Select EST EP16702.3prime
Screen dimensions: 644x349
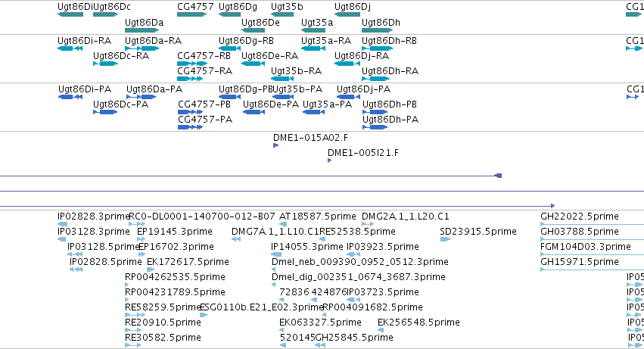point(176,247)
